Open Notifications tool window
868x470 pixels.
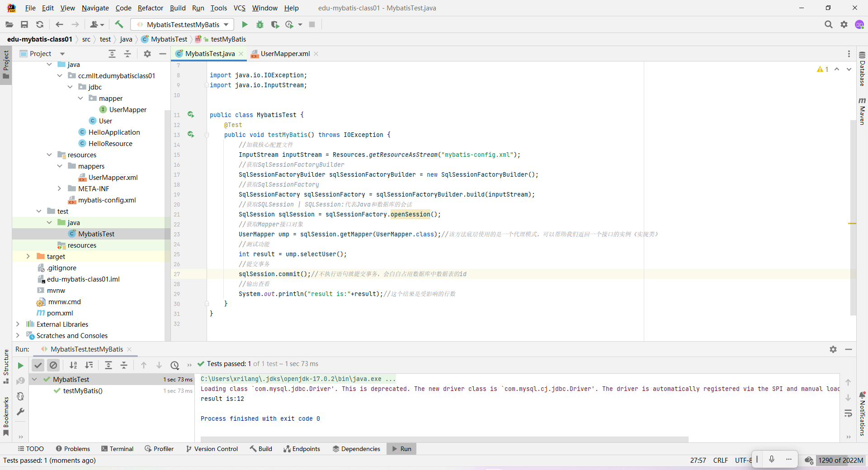(x=862, y=414)
